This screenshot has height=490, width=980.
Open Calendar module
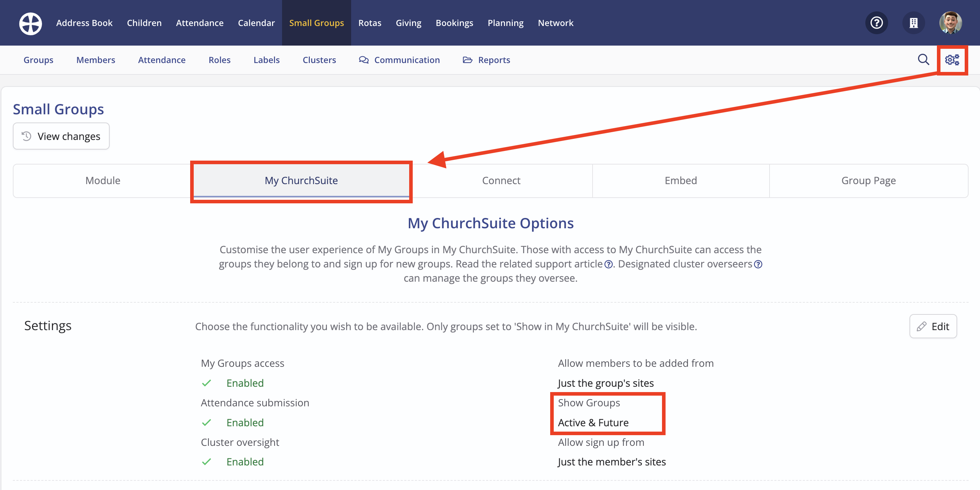point(256,23)
